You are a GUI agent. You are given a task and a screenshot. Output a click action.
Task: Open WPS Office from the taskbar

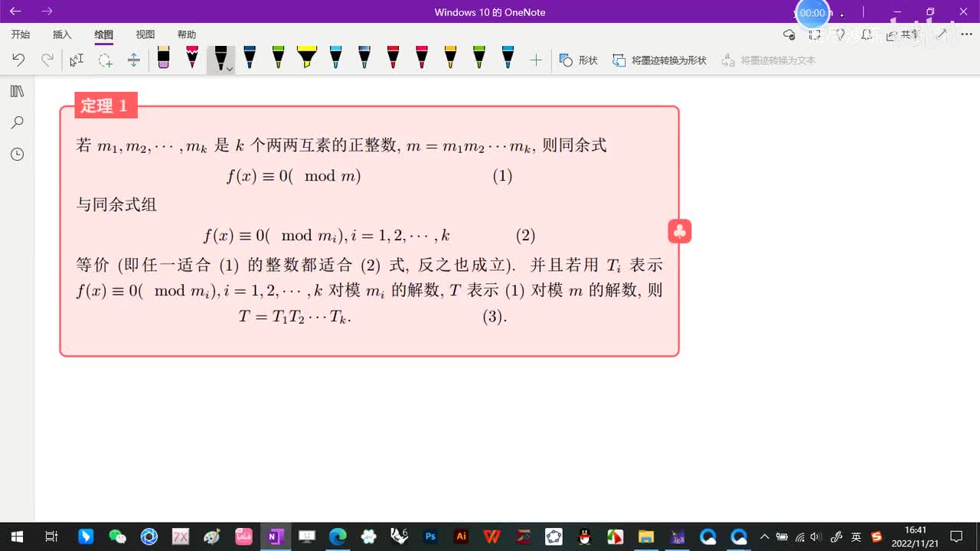(x=492, y=536)
